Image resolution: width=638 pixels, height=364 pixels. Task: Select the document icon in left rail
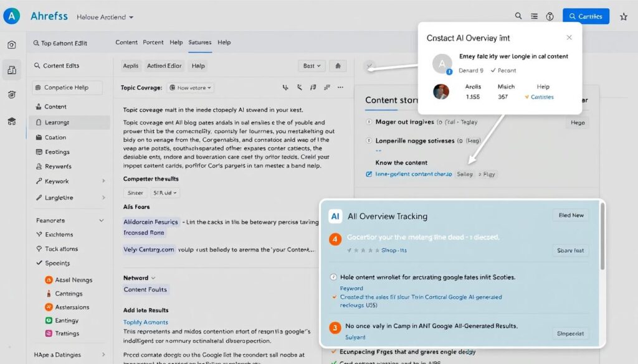point(12,70)
